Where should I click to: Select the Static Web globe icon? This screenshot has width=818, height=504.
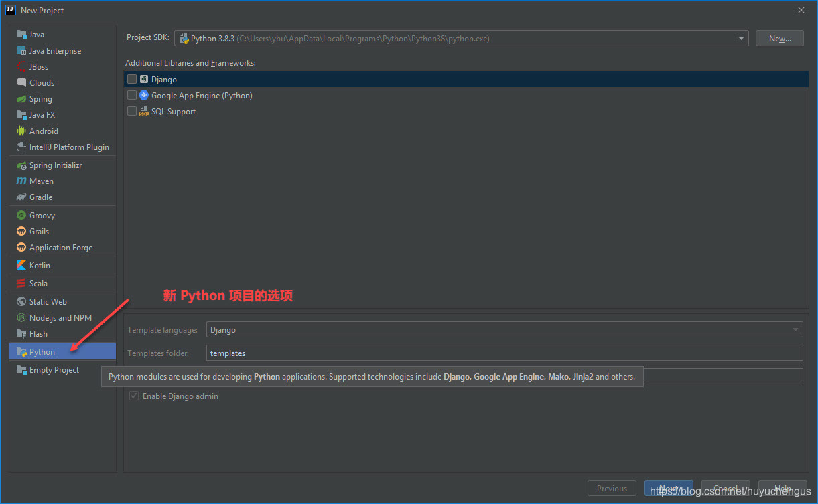[x=21, y=302]
